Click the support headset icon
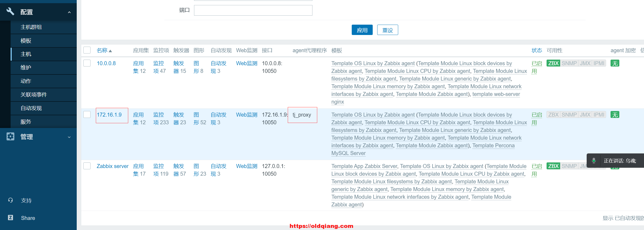Screen dimensions: 644x230 click(x=10, y=200)
